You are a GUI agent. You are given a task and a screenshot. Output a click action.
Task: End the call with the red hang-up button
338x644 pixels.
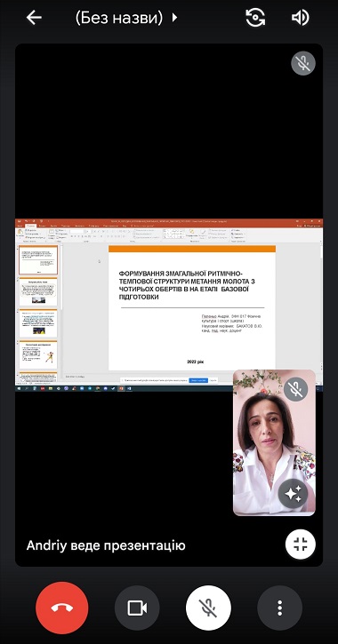62,608
